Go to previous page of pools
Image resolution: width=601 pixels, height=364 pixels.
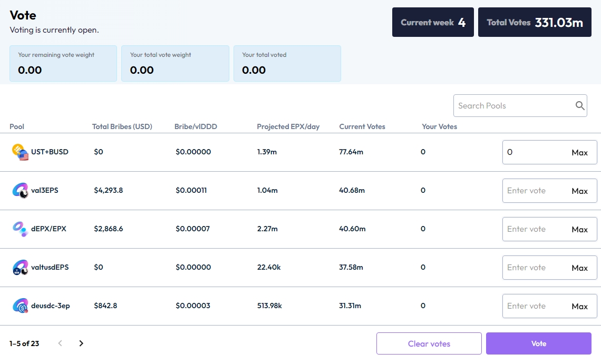[60, 343]
